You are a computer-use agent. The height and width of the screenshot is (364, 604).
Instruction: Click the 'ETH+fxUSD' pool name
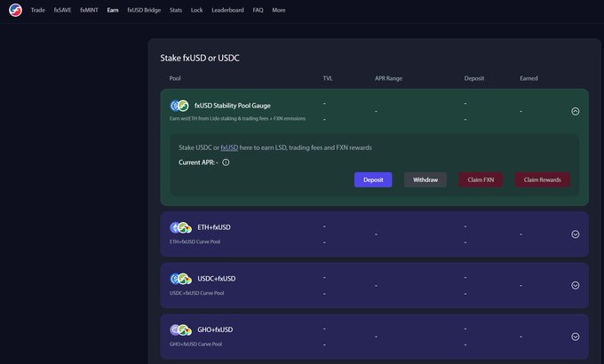coord(214,227)
